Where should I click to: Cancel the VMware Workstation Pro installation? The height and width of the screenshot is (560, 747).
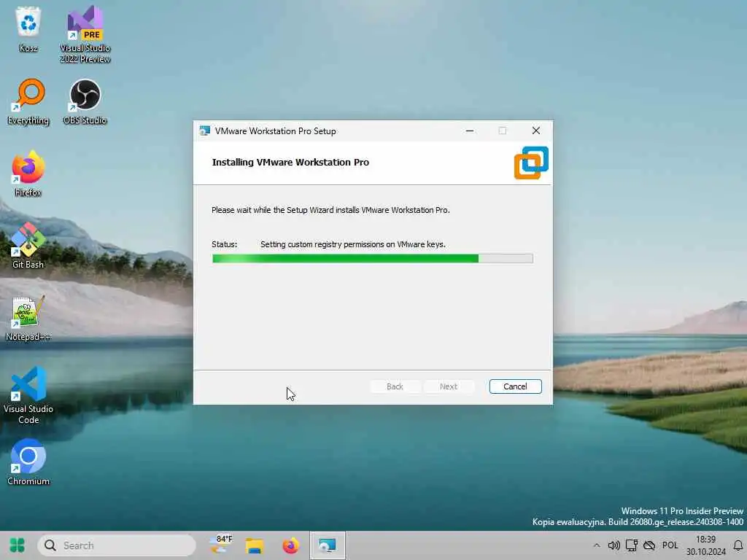tap(516, 386)
